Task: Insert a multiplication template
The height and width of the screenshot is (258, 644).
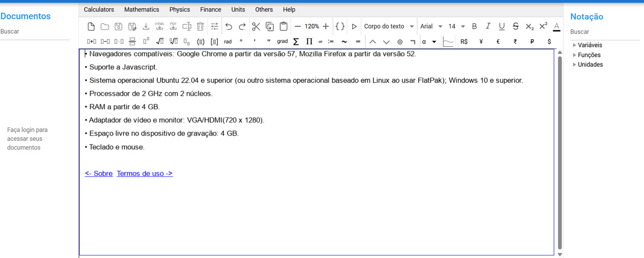Action: click(119, 42)
